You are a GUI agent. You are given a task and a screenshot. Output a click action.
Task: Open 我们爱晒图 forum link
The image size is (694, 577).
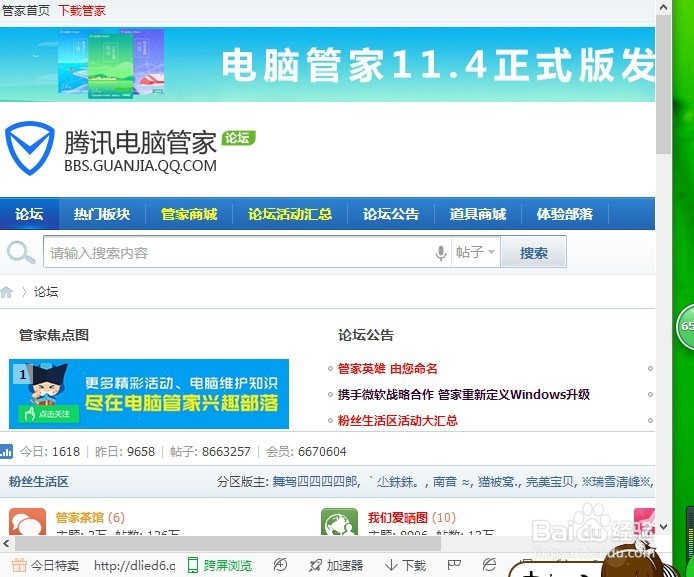click(397, 517)
